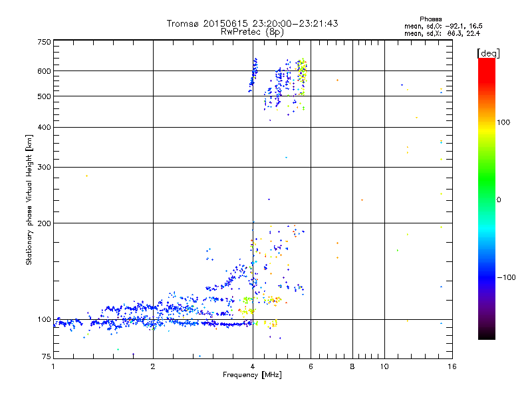
Task: Click the isolated yellow data point near 280 km
Action: tap(87, 176)
